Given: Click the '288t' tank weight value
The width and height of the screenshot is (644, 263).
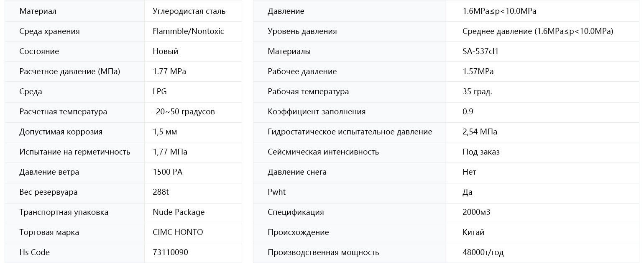Looking at the screenshot, I should point(161,192).
